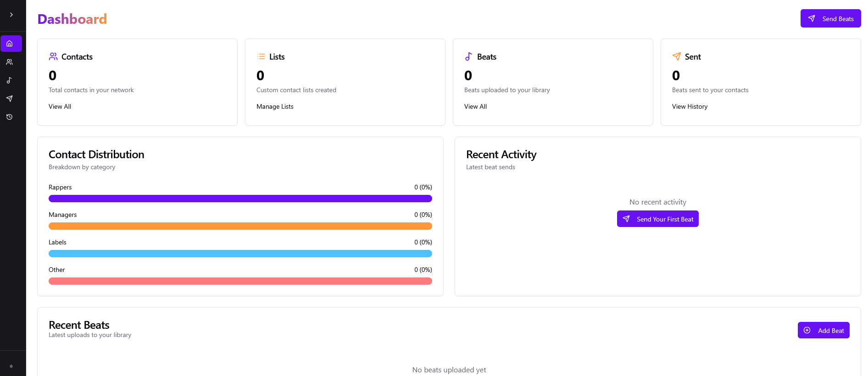Expand the sidebar with the chevron arrow
This screenshot has height=376, width=868.
pos(11,15)
